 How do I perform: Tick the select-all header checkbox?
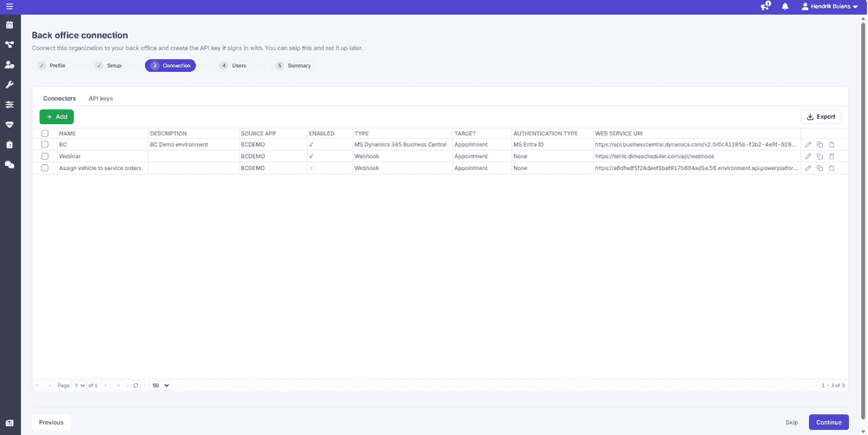(x=45, y=134)
